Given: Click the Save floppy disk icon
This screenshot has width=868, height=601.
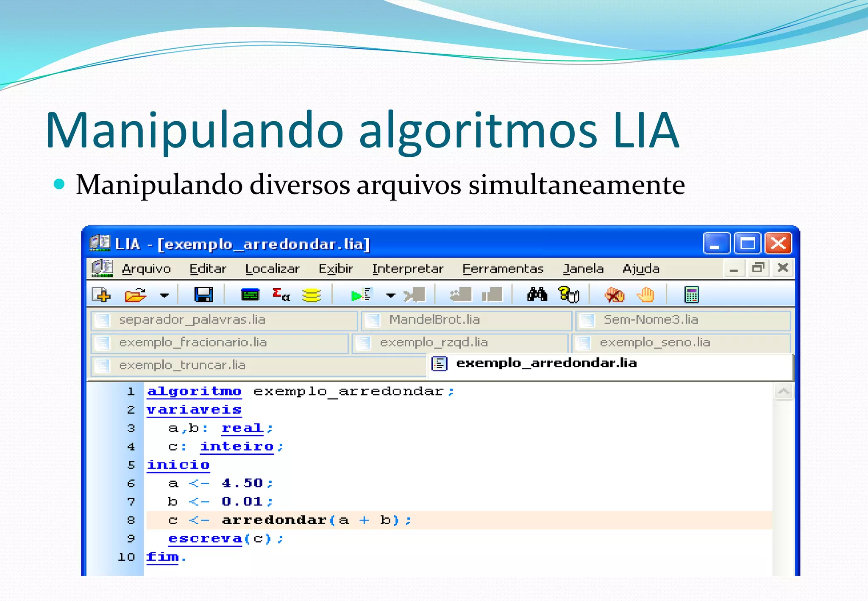Looking at the screenshot, I should tap(204, 295).
